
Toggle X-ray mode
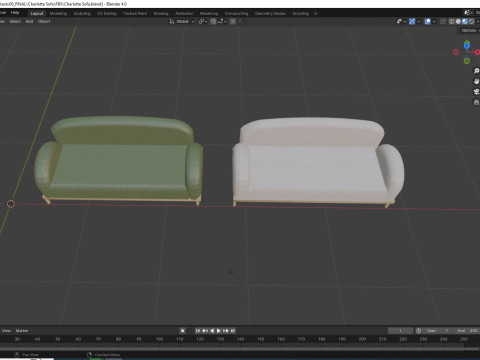click(x=443, y=21)
